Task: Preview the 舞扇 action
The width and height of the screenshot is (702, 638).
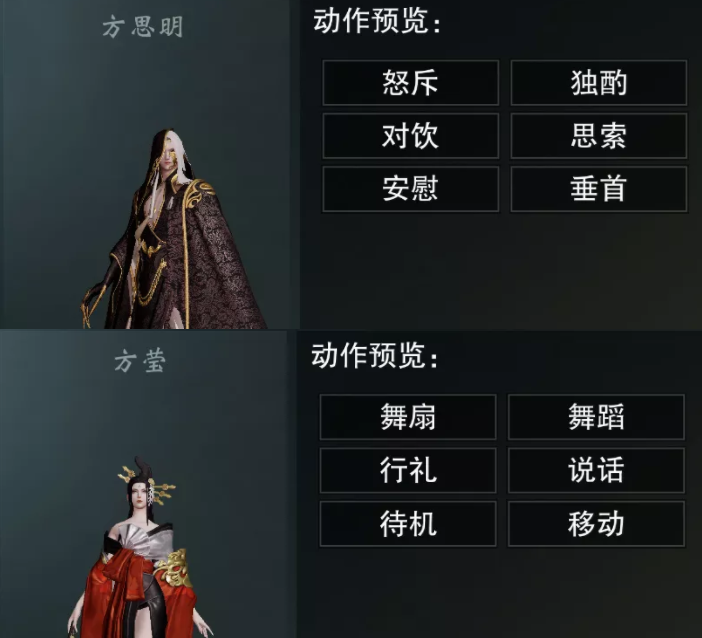Action: pos(408,417)
